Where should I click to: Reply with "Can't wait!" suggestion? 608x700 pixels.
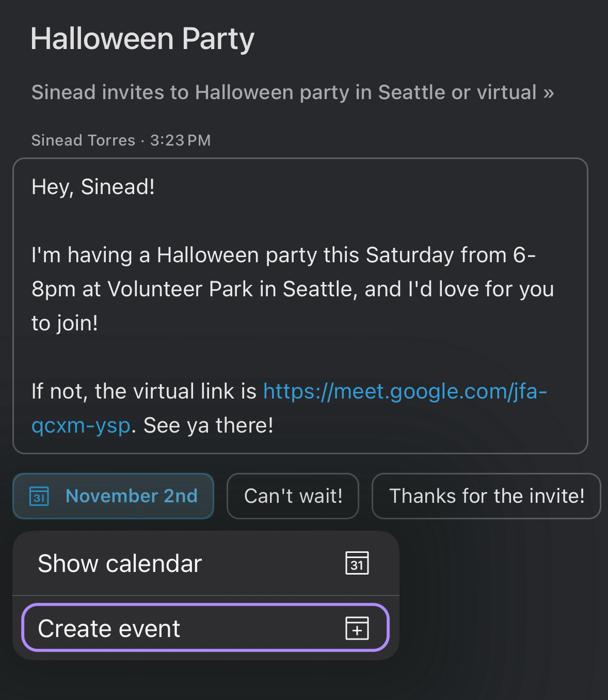tap(293, 496)
